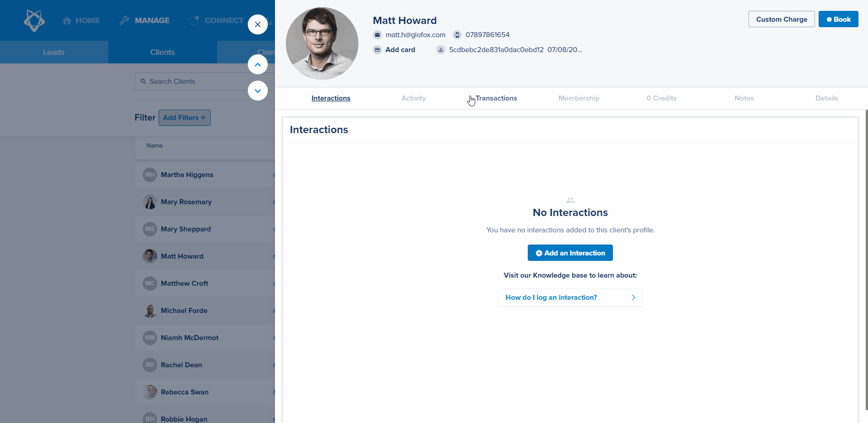Select the Leads tab
The height and width of the screenshot is (423, 868).
tap(54, 52)
